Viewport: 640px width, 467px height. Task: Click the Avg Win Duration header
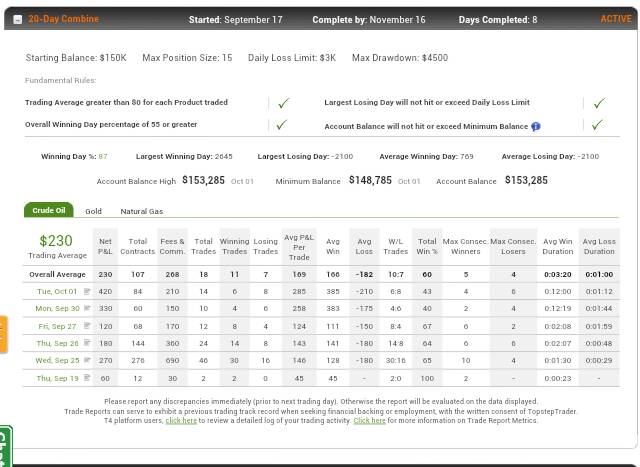tap(558, 247)
